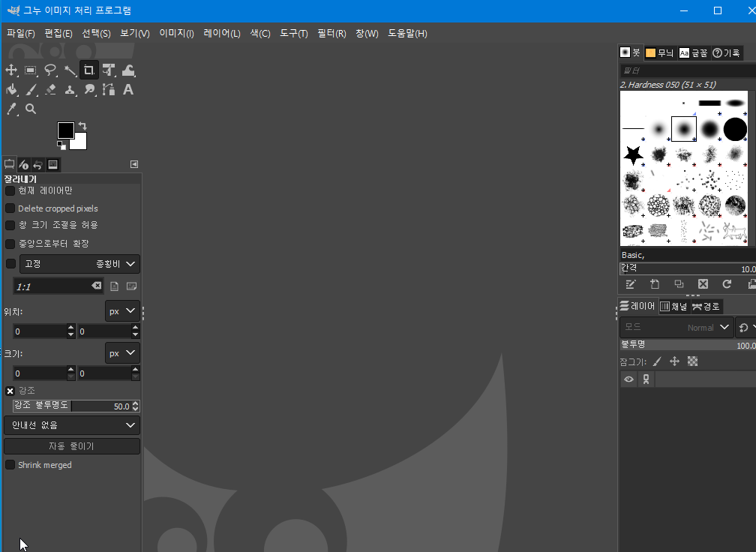This screenshot has height=552, width=756.
Task: Pick the Bucket Fill tool
Action: pos(11,90)
